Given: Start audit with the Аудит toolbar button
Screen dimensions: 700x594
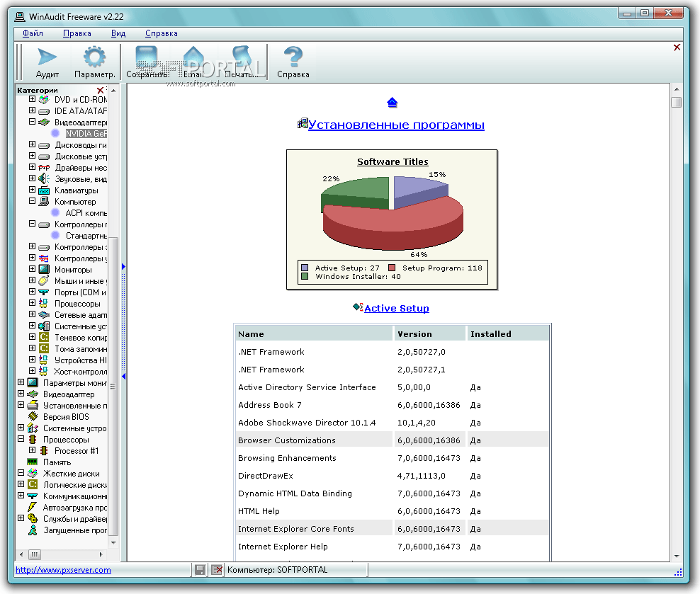Looking at the screenshot, I should pos(47,62).
